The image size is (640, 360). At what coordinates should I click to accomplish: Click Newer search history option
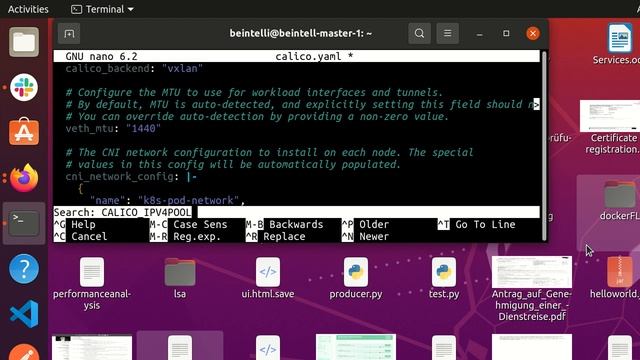coord(365,237)
